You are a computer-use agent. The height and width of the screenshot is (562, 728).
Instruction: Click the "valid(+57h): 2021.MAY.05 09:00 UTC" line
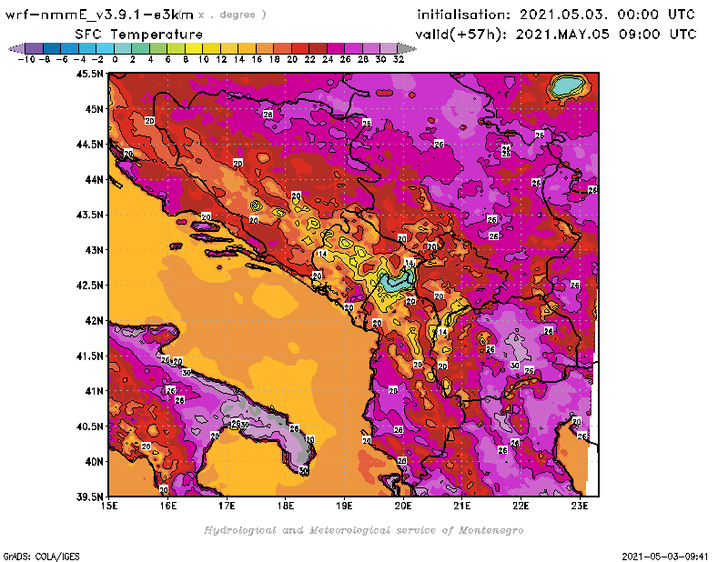click(556, 35)
